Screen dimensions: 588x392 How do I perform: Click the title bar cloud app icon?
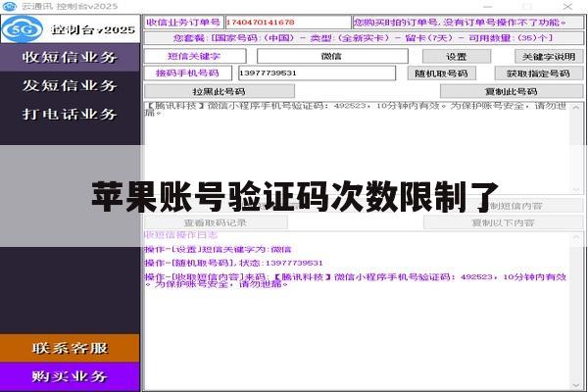(10, 6)
